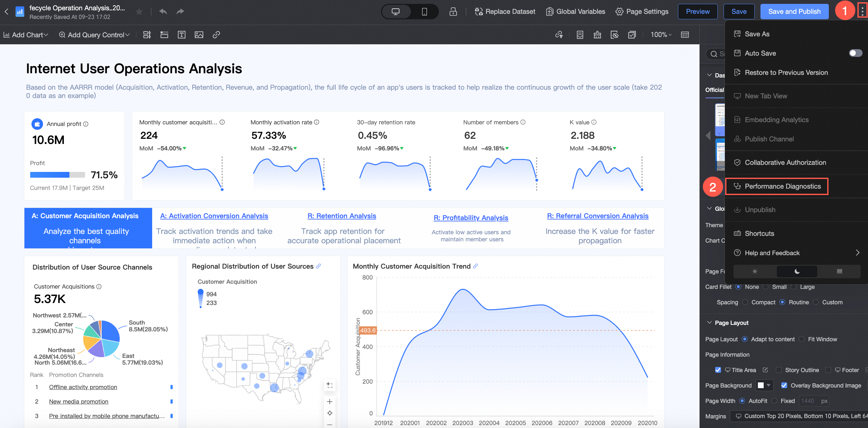Switch to mobile layout view icon
This screenshot has width=868, height=428.
424,12
